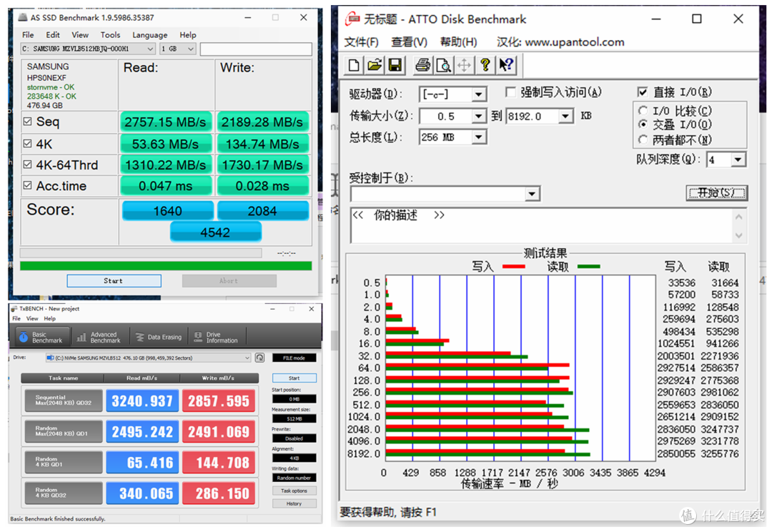Switch to Data Erasing tab in TxBENCH
This screenshot has height=532, width=772.
pos(159,338)
